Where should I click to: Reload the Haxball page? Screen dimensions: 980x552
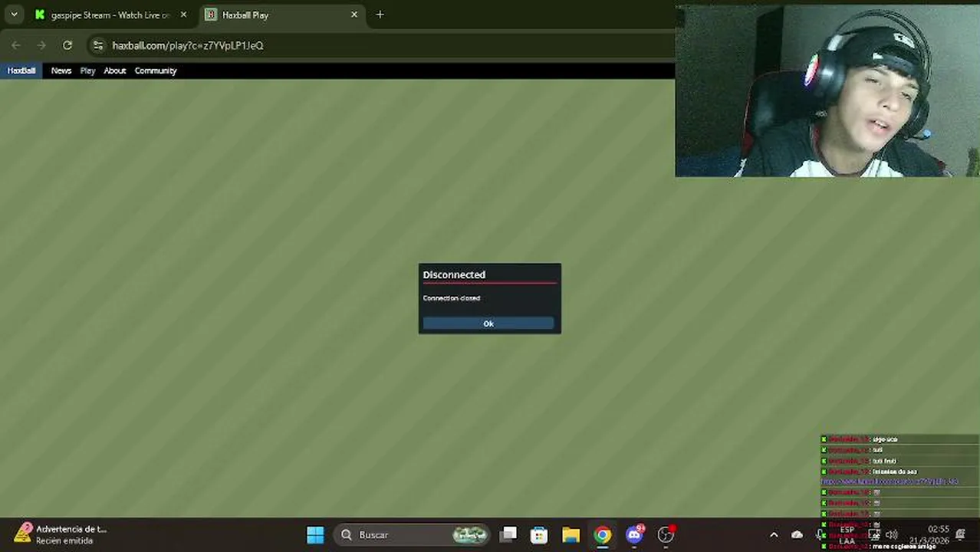[x=67, y=45]
